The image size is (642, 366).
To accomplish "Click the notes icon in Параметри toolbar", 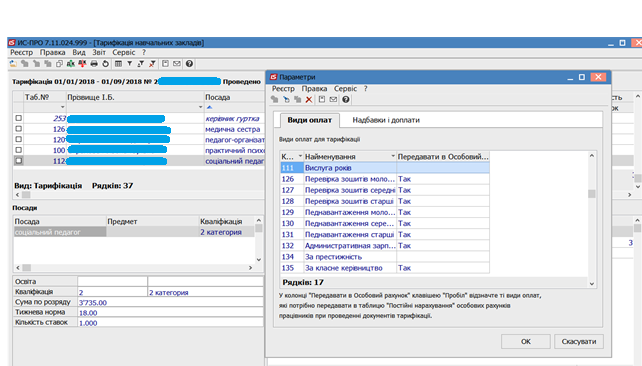I will pyautogui.click(x=322, y=99).
